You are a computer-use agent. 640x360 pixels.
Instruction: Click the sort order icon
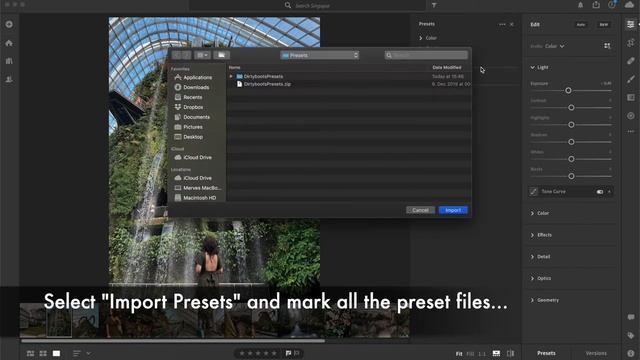(77, 353)
